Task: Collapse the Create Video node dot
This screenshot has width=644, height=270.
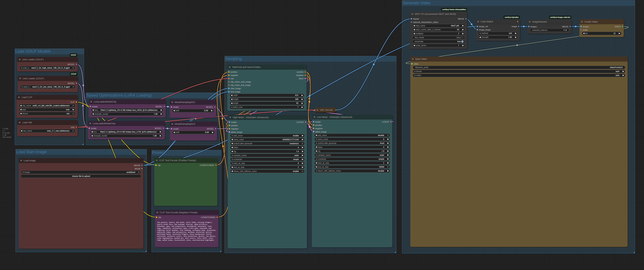Action: pos(582,22)
